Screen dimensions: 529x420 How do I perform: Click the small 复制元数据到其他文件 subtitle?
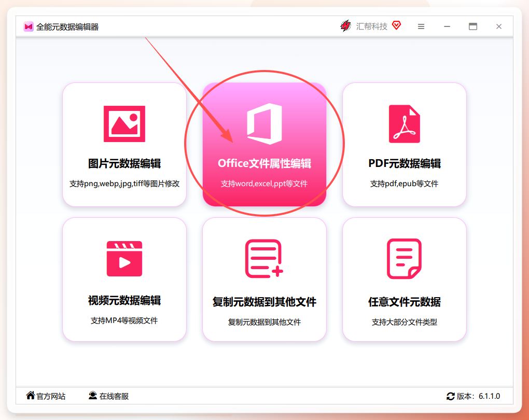pyautogui.click(x=264, y=322)
